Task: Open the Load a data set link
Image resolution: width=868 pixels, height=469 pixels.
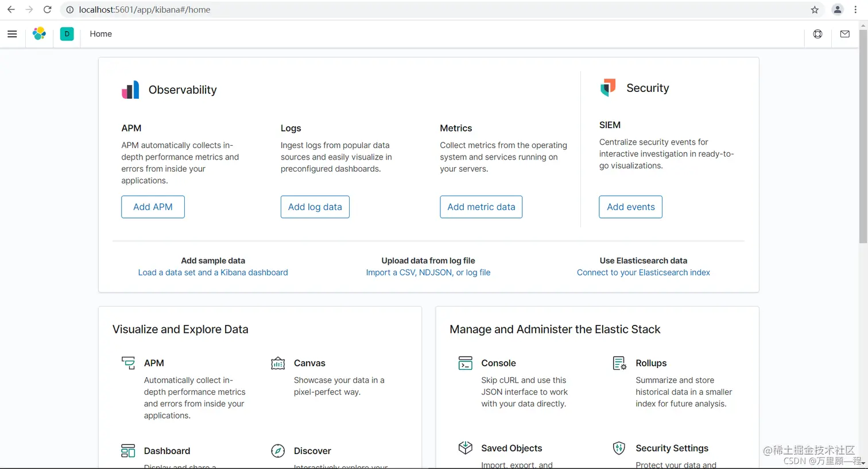Action: 213,273
